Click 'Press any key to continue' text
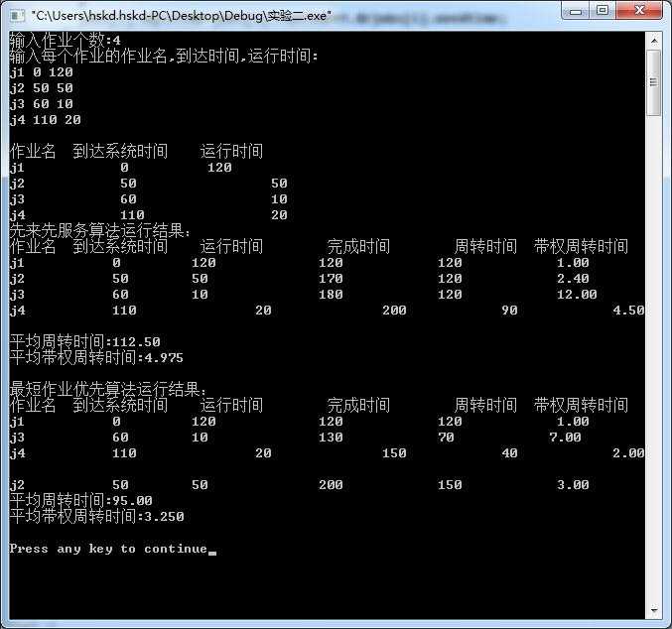 pyautogui.click(x=108, y=549)
